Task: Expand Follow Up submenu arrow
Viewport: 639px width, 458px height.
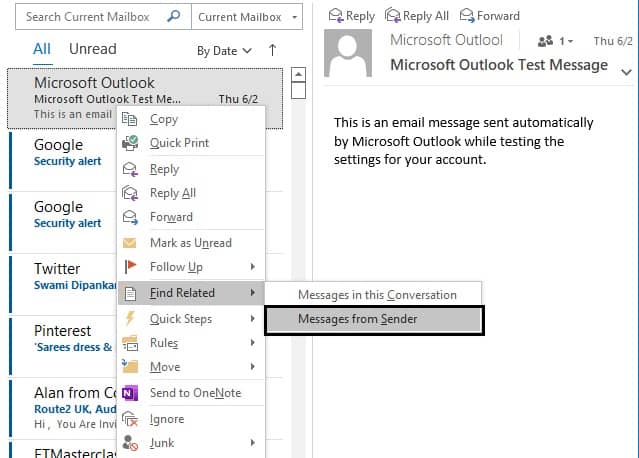Action: 253,266
